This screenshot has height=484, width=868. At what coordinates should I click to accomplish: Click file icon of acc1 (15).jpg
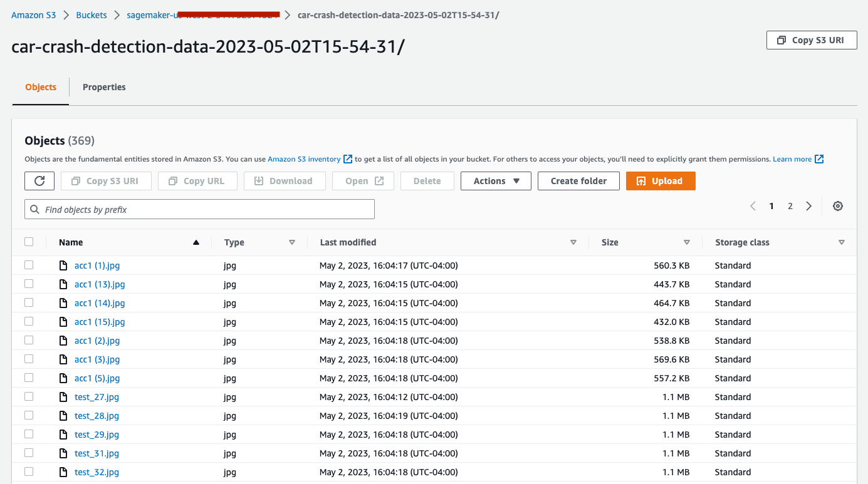(x=63, y=322)
